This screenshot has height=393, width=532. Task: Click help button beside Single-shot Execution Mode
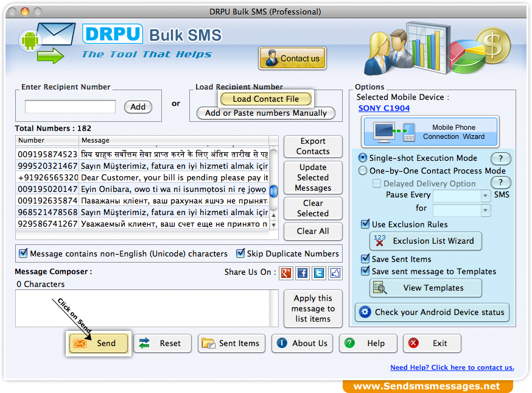pos(500,158)
